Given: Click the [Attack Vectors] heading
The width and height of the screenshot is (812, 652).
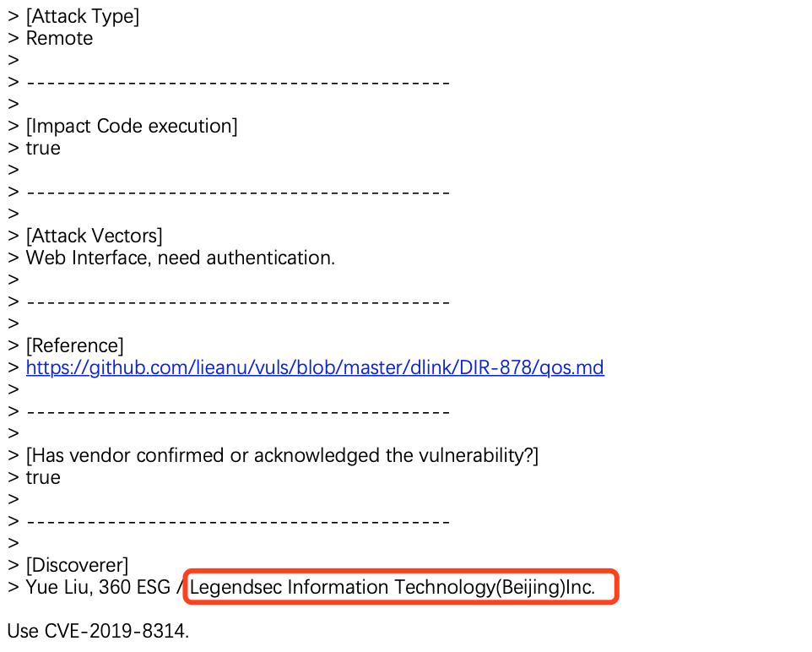Looking at the screenshot, I should tap(95, 236).
